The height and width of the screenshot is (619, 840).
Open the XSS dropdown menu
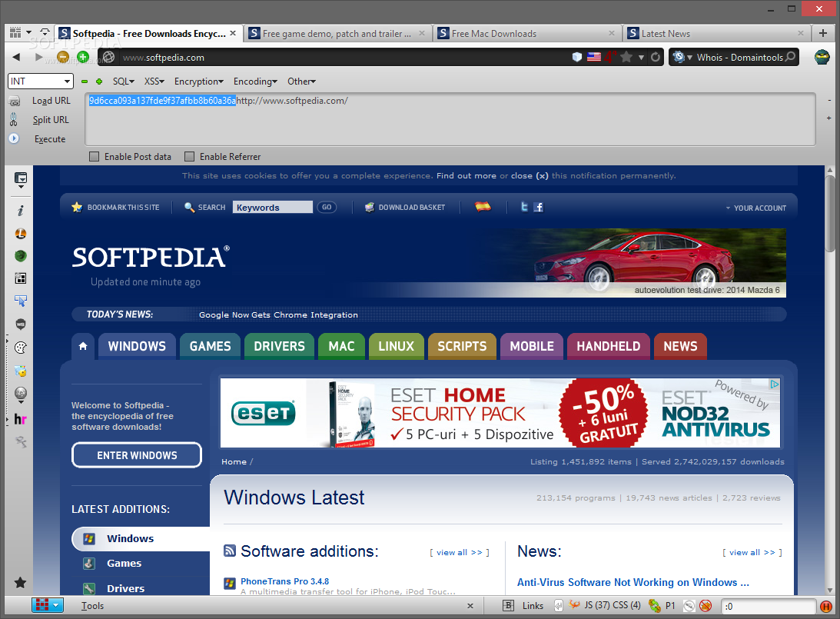click(154, 82)
